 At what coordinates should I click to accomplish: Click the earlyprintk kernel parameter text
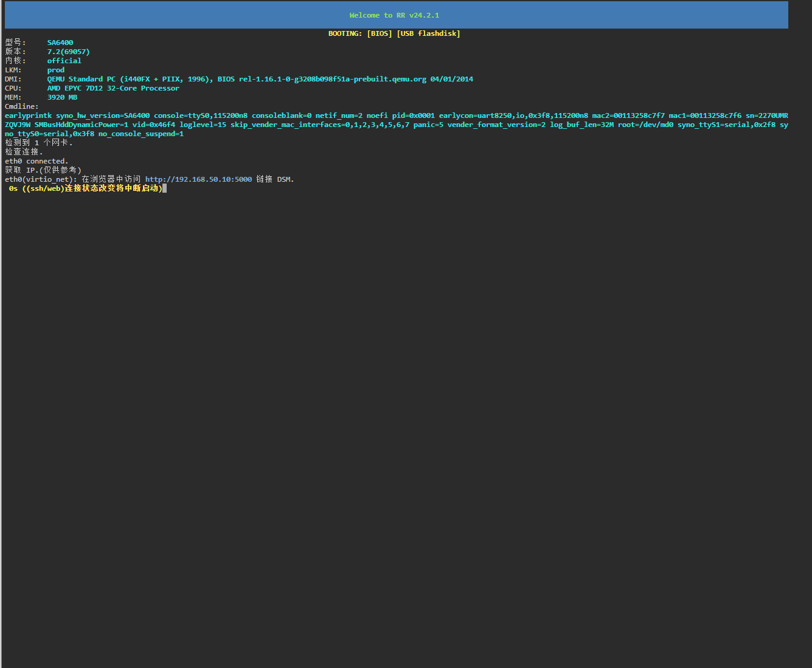click(x=28, y=115)
